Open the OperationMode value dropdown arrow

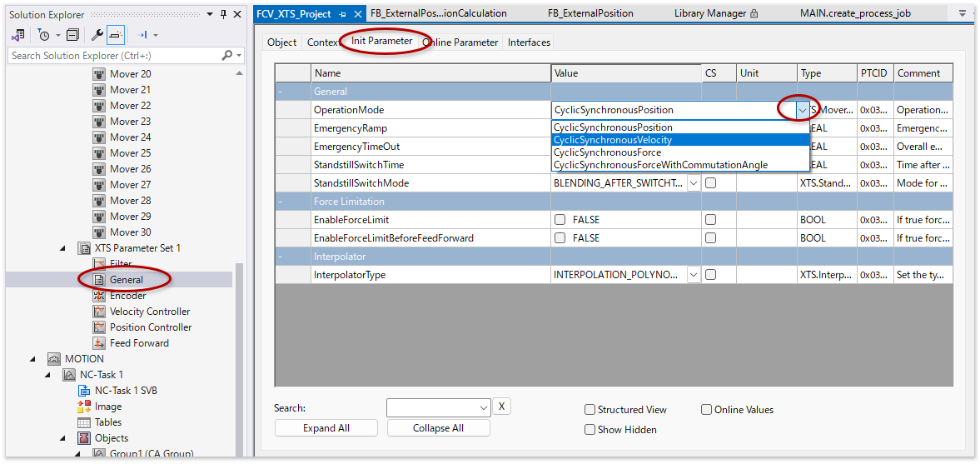point(803,110)
